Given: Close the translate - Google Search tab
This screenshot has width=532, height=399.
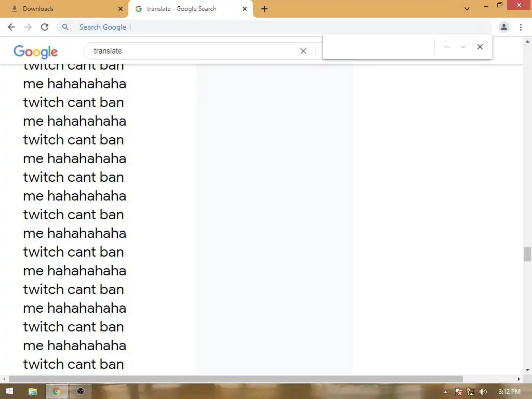Looking at the screenshot, I should (245, 9).
